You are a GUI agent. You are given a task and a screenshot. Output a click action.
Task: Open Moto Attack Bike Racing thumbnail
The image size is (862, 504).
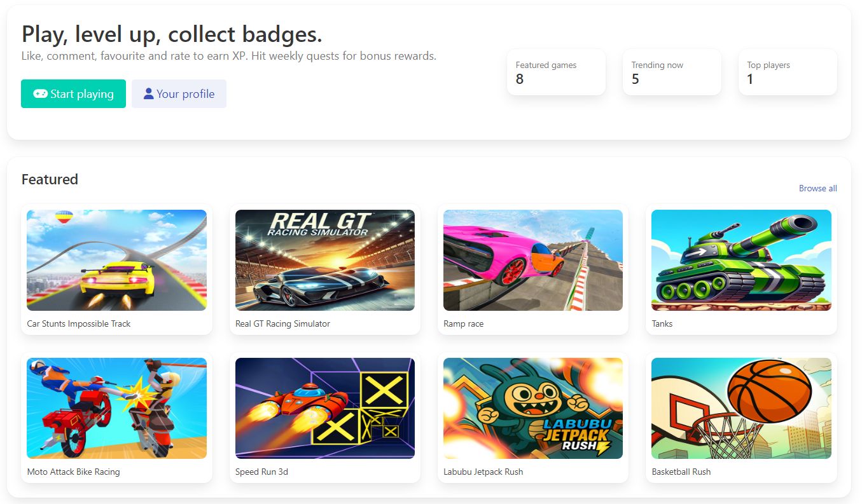point(116,408)
